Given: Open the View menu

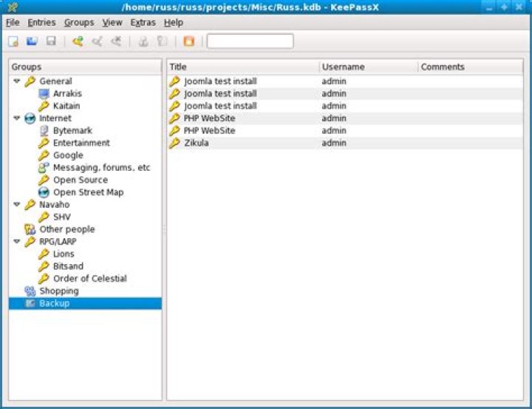Looking at the screenshot, I should click(112, 22).
